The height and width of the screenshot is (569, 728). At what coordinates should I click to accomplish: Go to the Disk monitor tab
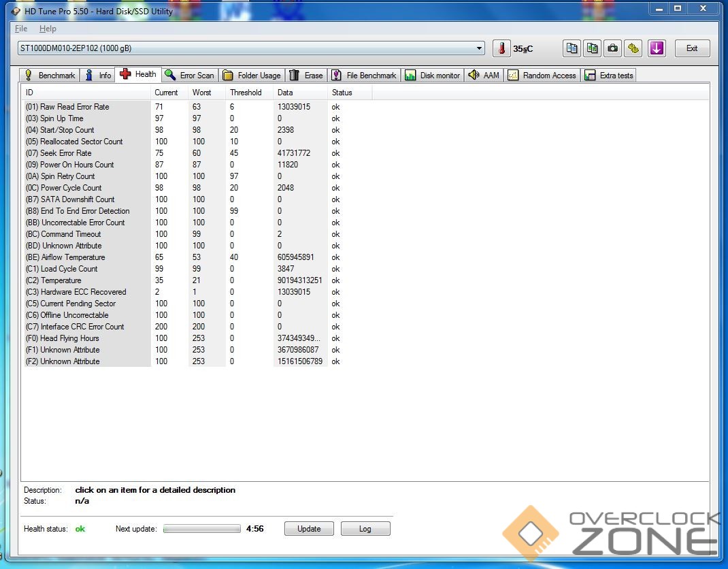[433, 76]
